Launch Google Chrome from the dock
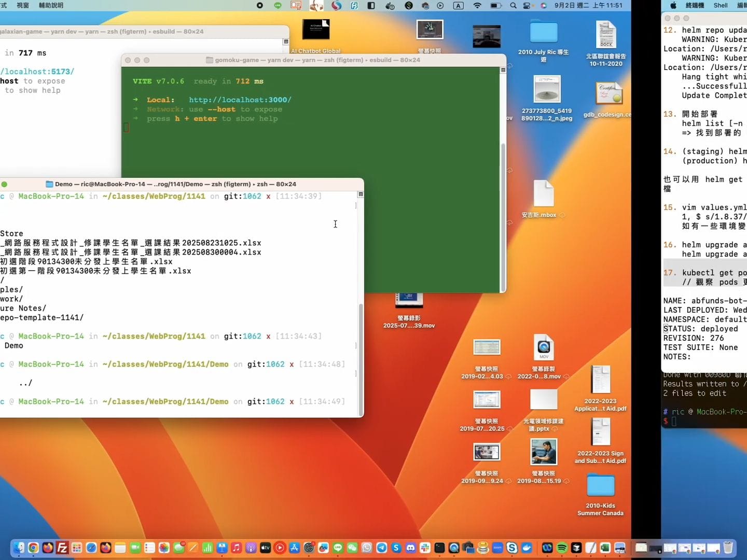Image resolution: width=747 pixels, height=560 pixels. [33, 548]
